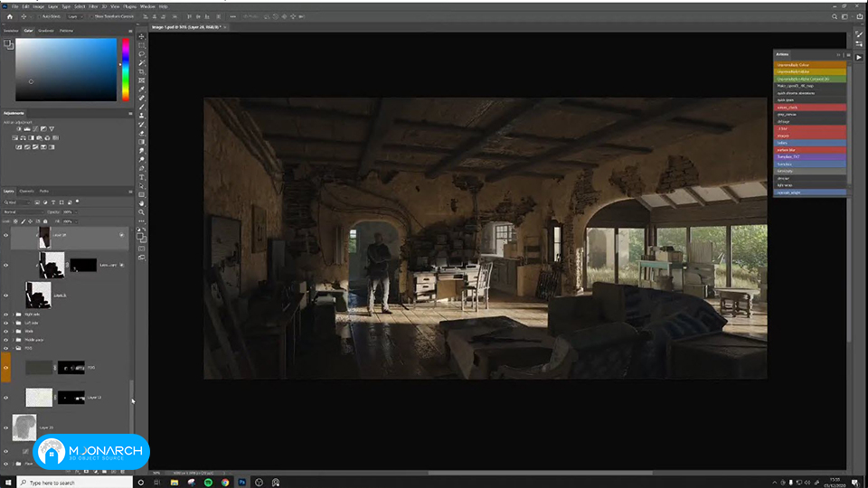Select the Lasso tool
The width and height of the screenshot is (868, 488).
142,54
